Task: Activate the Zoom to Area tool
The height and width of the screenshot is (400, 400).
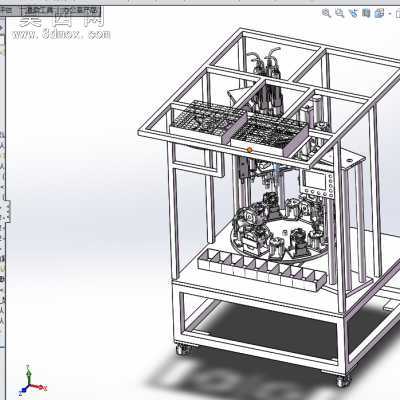Action: coord(339,13)
